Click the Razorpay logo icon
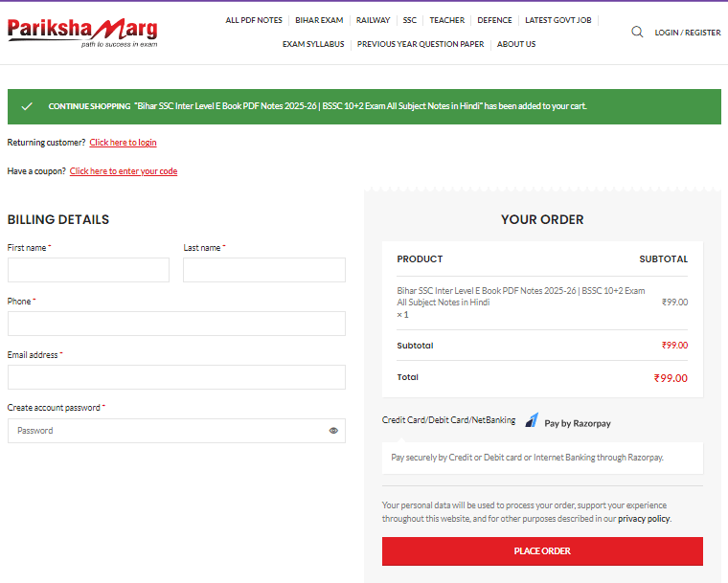The width and height of the screenshot is (728, 583). coord(532,420)
